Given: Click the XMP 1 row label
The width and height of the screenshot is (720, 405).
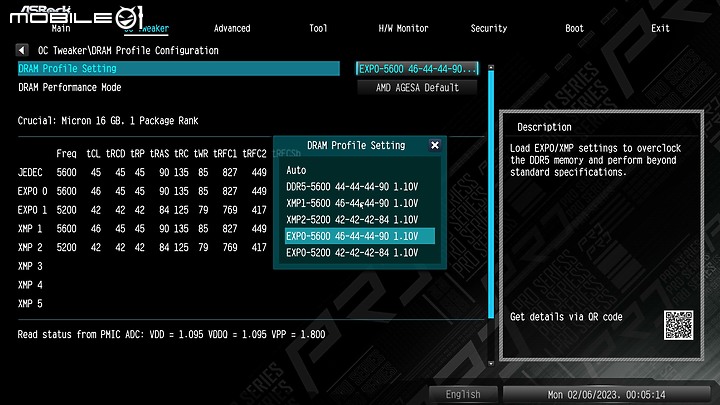Looking at the screenshot, I should click(x=30, y=229).
